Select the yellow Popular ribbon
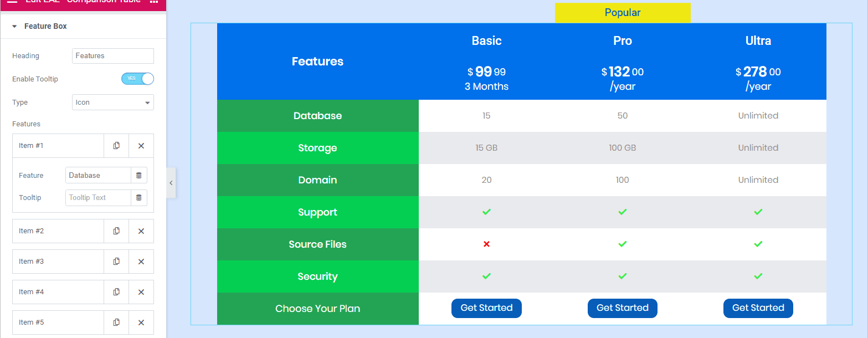 623,13
